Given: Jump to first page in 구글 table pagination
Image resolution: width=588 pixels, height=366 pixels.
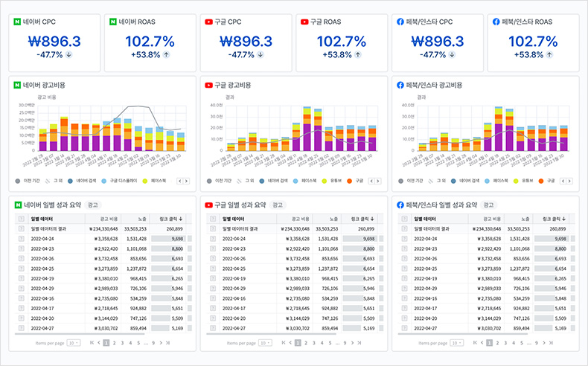Looking at the screenshot, I should 284,343.
